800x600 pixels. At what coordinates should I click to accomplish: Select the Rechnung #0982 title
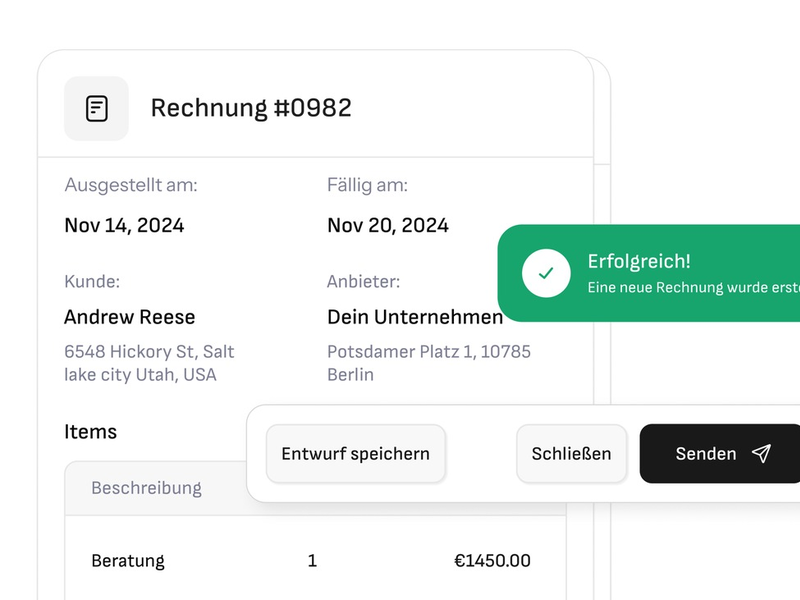click(251, 108)
